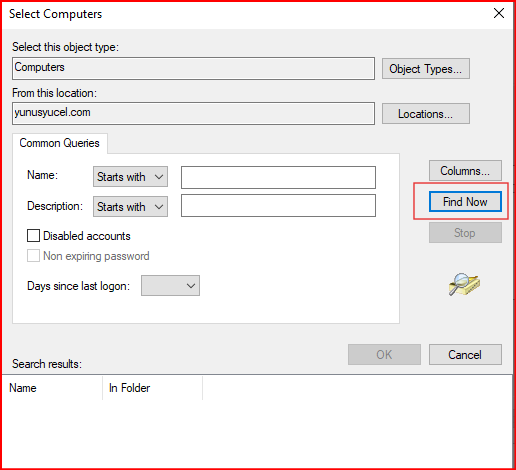Enable the Disabled accounts checkbox

(x=33, y=235)
